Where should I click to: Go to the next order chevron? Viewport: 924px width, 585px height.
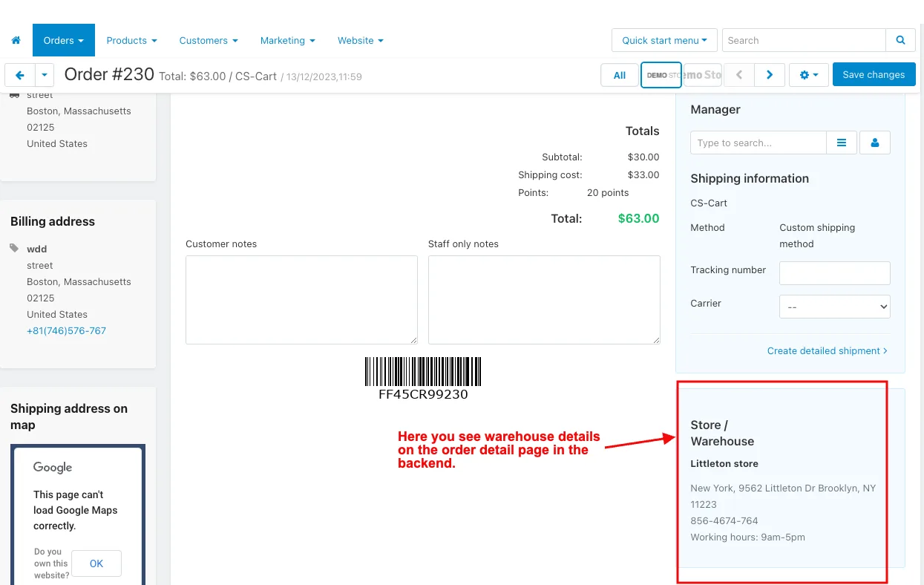pos(770,75)
